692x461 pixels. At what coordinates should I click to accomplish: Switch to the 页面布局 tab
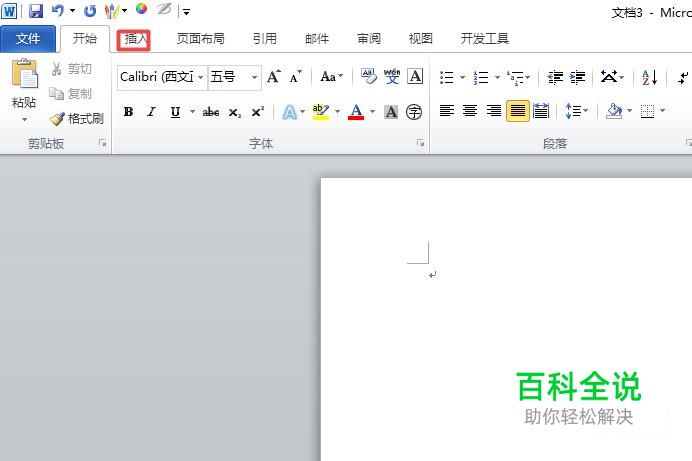tap(201, 39)
